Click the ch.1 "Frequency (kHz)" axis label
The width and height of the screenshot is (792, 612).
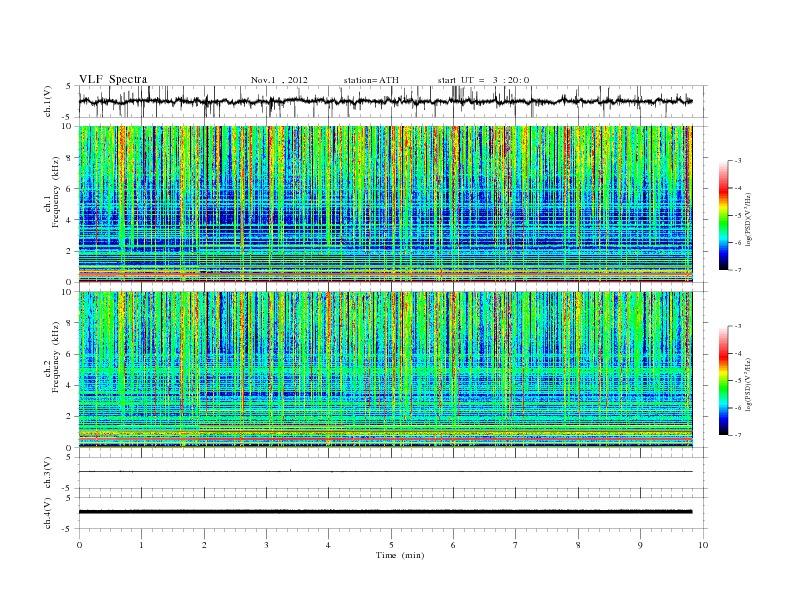pos(55,192)
